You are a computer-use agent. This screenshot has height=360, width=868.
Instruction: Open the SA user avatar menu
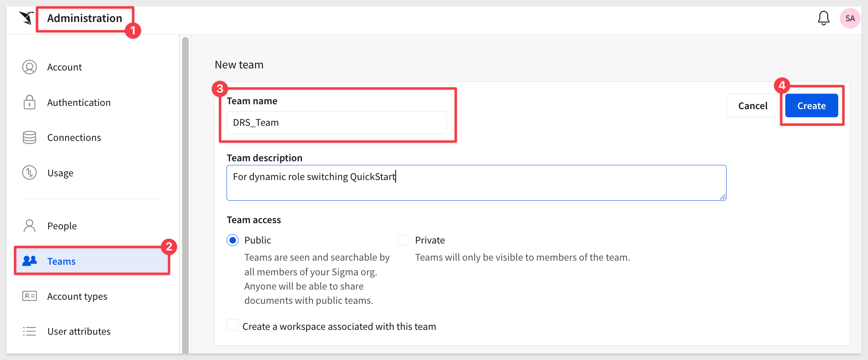[x=850, y=18]
